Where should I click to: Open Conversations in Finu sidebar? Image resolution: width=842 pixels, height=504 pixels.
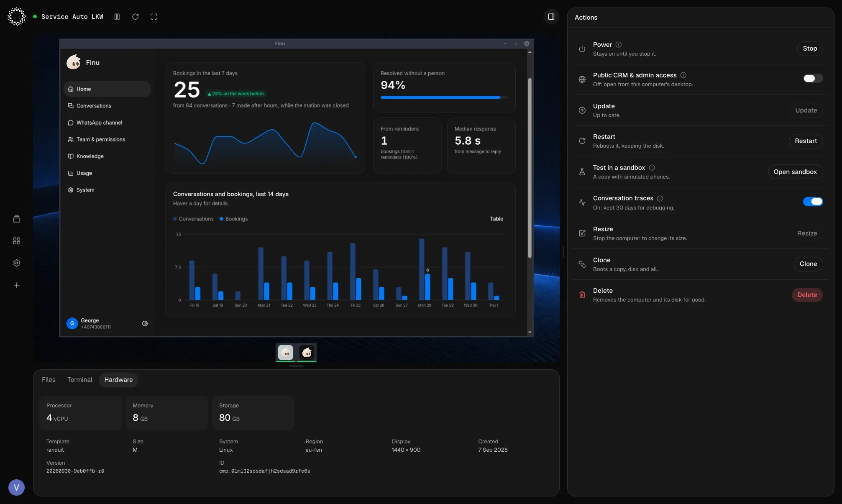tap(107, 106)
